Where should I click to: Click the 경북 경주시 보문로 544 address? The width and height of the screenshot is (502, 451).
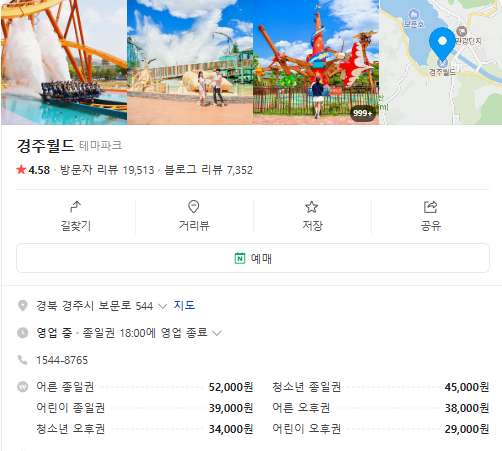tap(95, 306)
